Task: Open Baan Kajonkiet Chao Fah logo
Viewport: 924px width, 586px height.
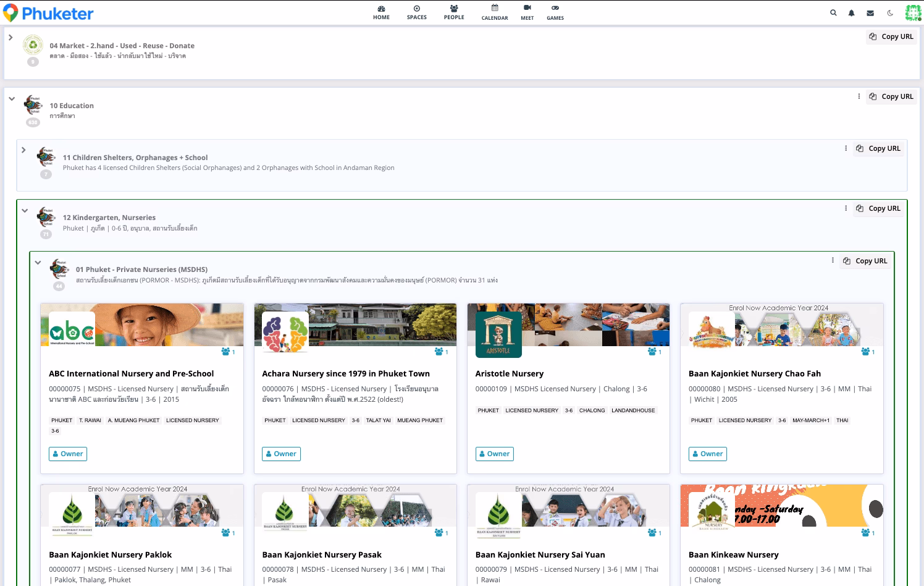Action: click(x=712, y=334)
